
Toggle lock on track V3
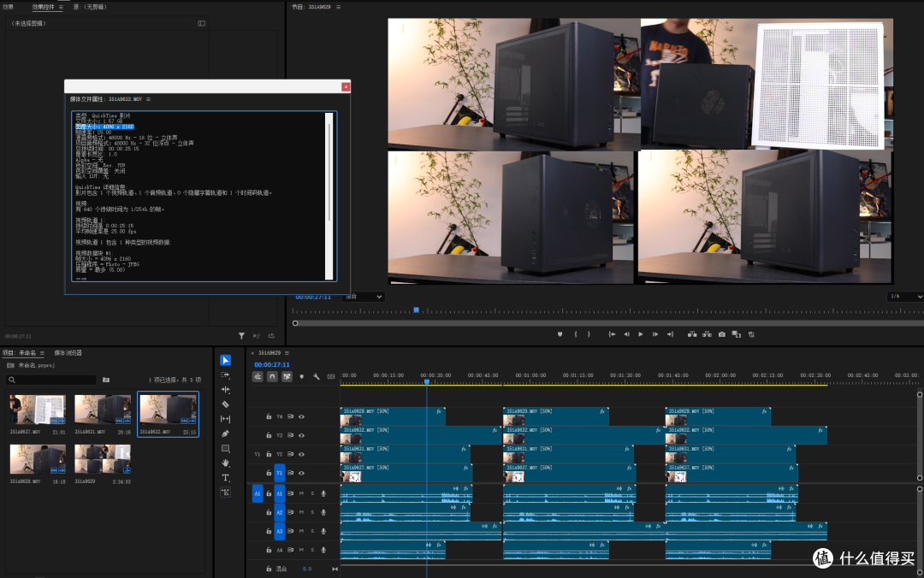pyautogui.click(x=269, y=435)
